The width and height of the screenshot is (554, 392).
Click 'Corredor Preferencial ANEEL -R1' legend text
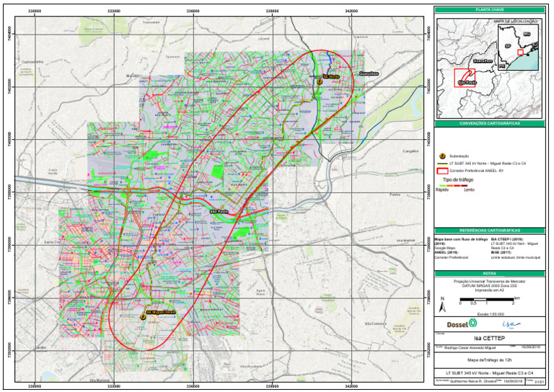tap(476, 171)
